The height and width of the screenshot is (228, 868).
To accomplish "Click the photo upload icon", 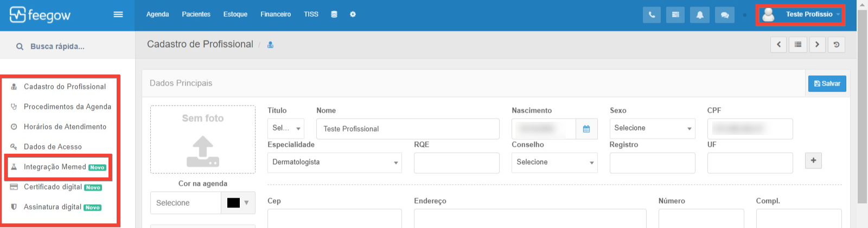I will pos(203,151).
